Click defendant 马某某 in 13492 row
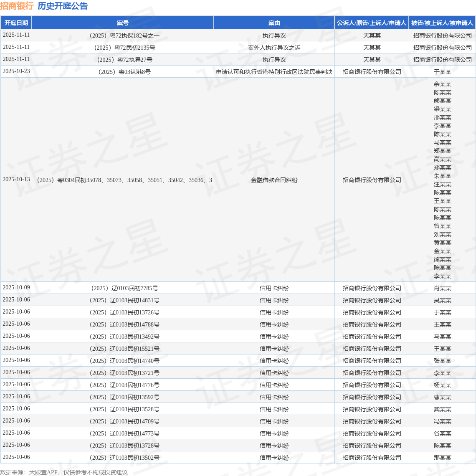The height and width of the screenshot is (476, 476). pos(442,337)
